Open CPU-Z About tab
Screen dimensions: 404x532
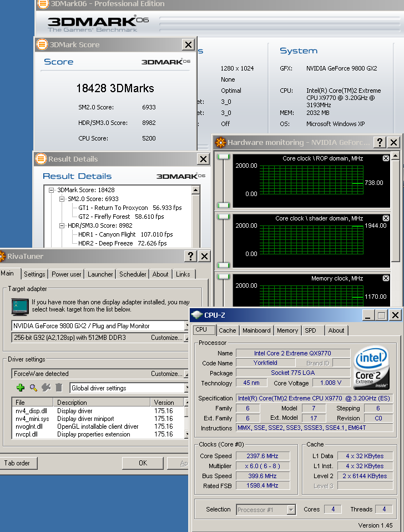click(336, 330)
